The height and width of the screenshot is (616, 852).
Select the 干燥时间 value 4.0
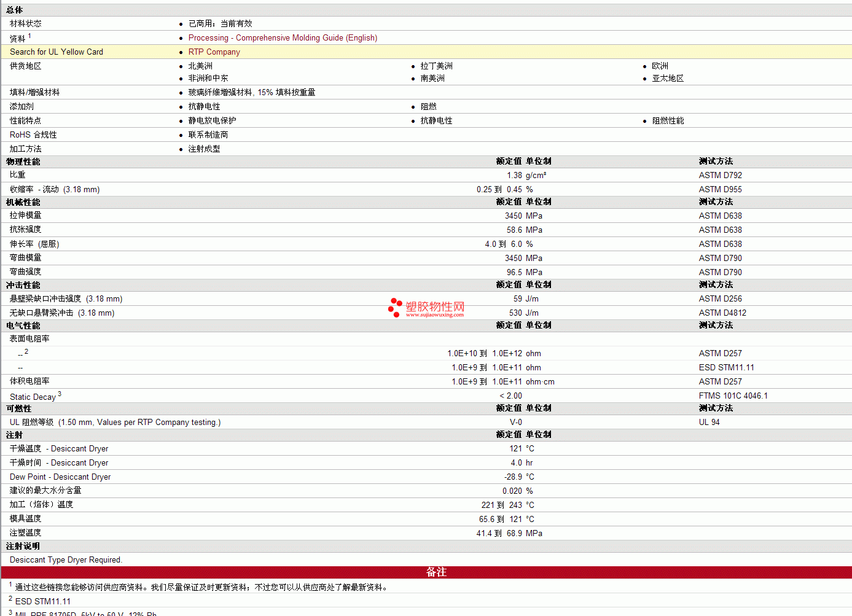pyautogui.click(x=517, y=463)
